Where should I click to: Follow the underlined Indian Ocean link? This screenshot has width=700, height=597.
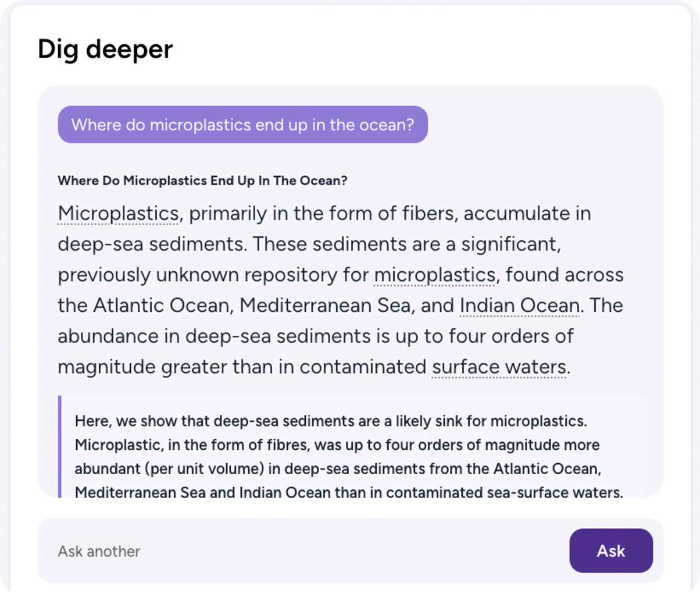tap(520, 305)
